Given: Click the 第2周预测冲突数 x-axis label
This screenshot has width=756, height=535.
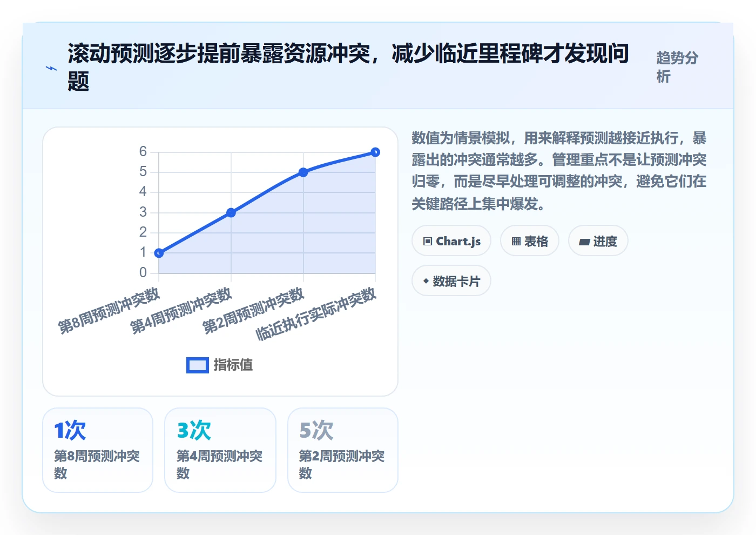Looking at the screenshot, I should pyautogui.click(x=253, y=311).
